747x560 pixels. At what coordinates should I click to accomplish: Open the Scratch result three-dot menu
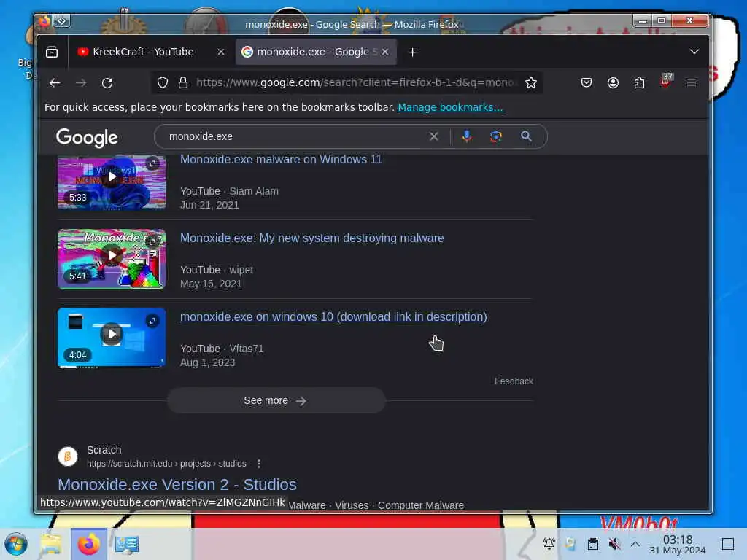(259, 463)
